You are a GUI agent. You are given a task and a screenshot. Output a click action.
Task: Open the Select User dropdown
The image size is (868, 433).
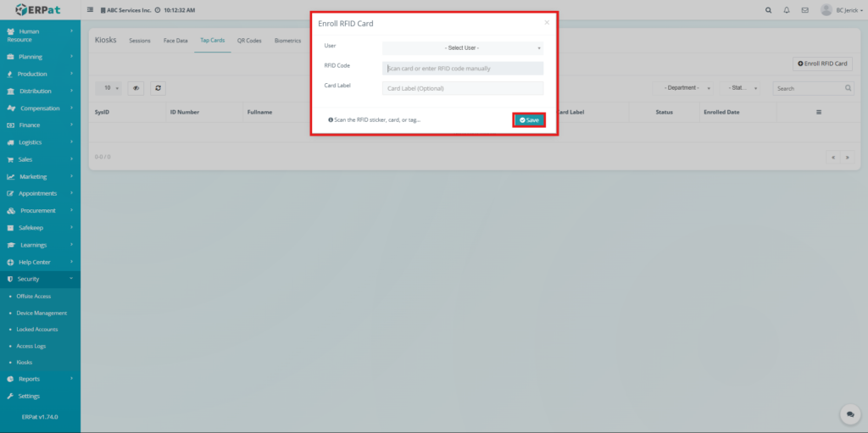(x=462, y=48)
